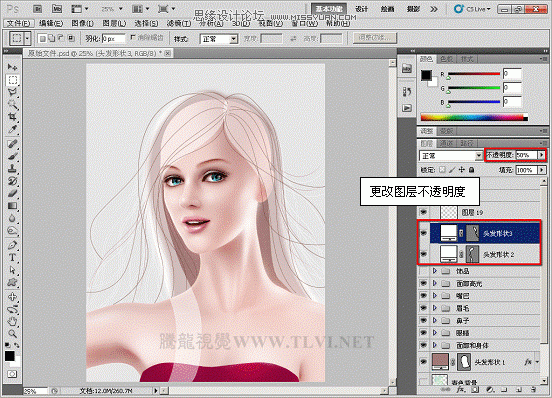Select the Gradient tool
552x398 pixels.
pos(12,206)
